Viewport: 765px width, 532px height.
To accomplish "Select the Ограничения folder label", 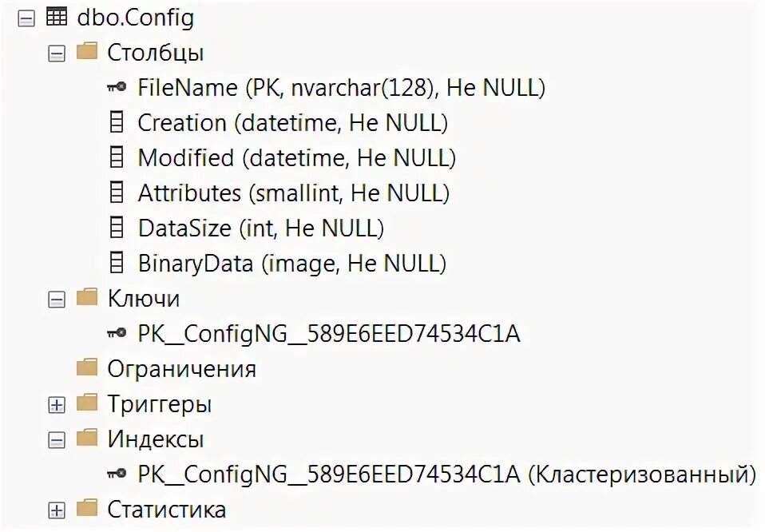I will click(181, 369).
